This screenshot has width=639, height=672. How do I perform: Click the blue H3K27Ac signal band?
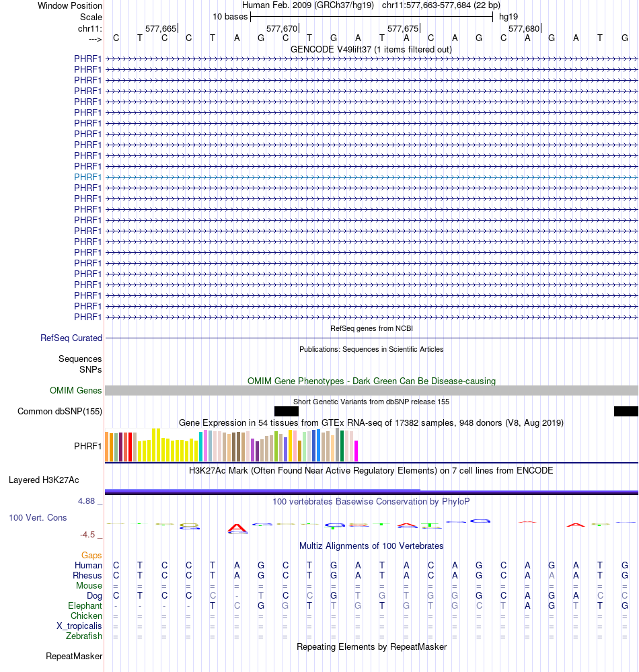371,492
